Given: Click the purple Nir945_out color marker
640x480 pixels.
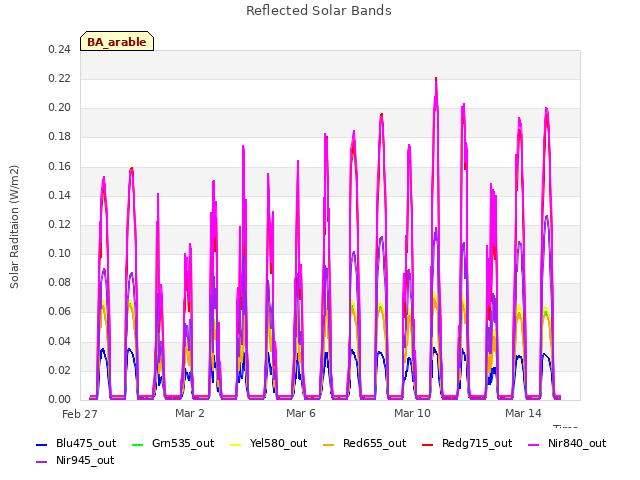Looking at the screenshot, I should tap(42, 462).
